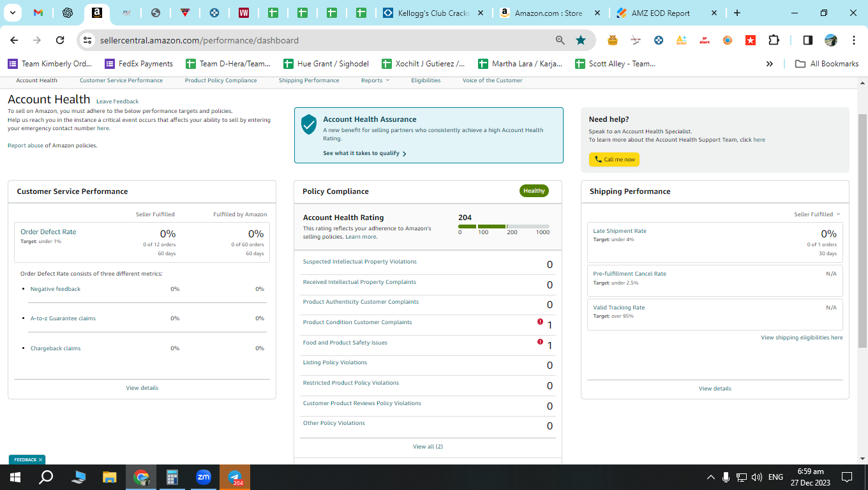Viewport: 868px width, 490px height.
Task: Open Restricted Product Policy Violations
Action: coord(351,383)
